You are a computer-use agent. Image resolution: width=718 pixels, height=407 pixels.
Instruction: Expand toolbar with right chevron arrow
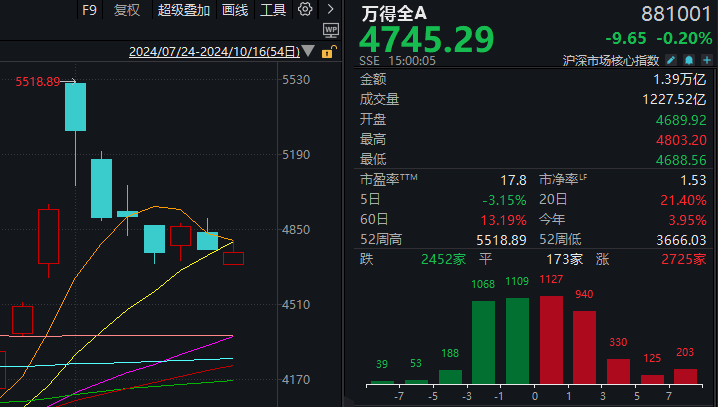tap(331, 10)
